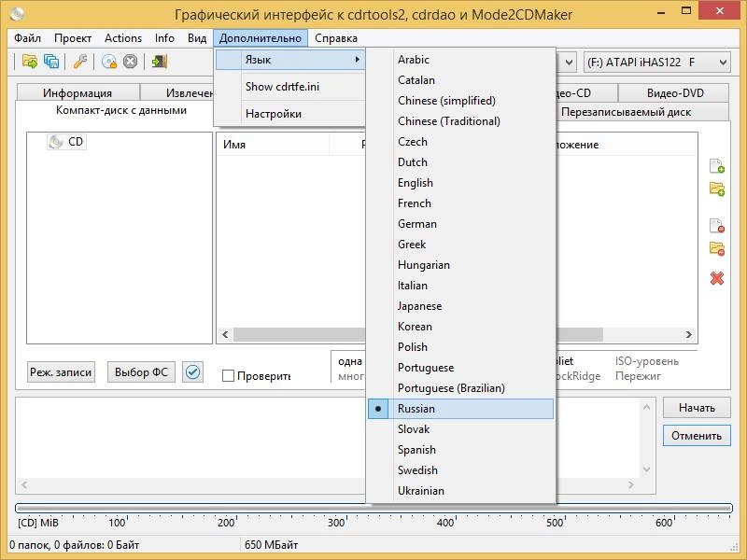Image resolution: width=747 pixels, height=560 pixels.
Task: Open the Справка menu
Action: 336,38
